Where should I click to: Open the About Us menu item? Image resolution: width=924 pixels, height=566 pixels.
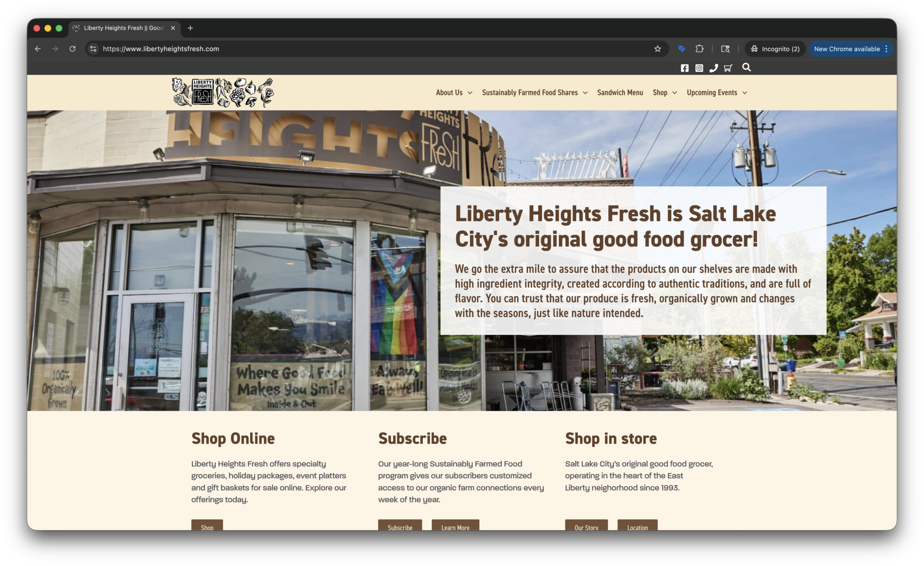tap(449, 93)
